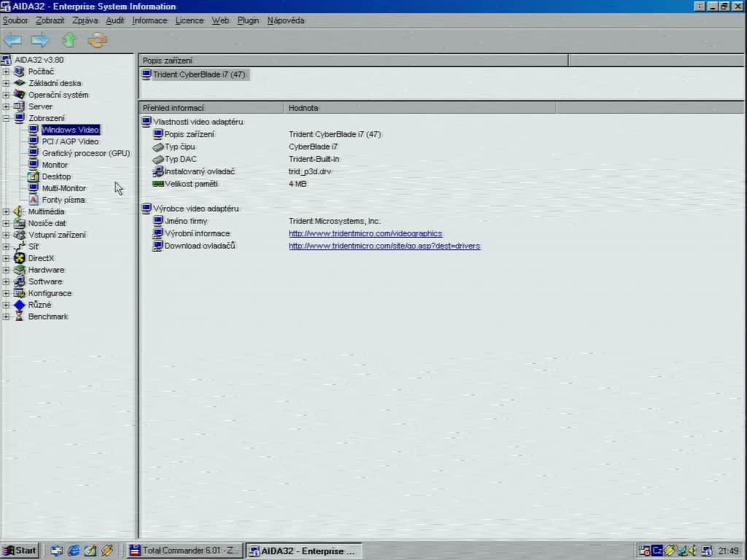Click the Back arrow toolbar icon

point(13,40)
